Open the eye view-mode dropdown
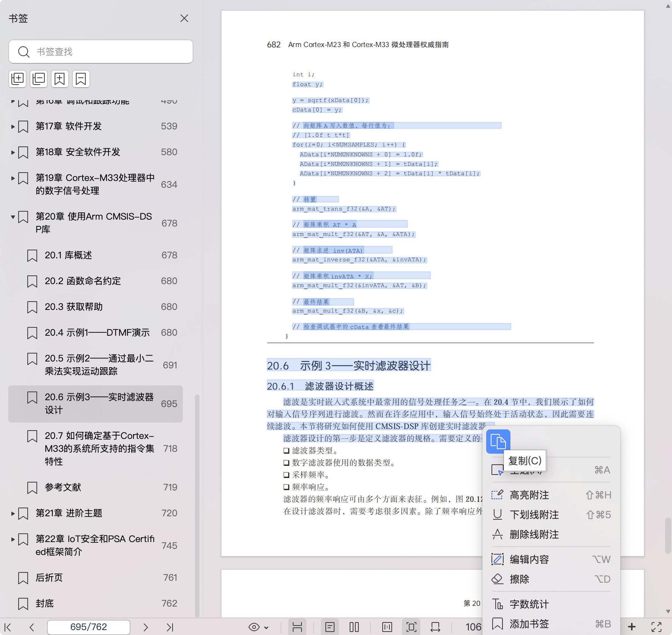The width and height of the screenshot is (672, 635). click(x=258, y=627)
